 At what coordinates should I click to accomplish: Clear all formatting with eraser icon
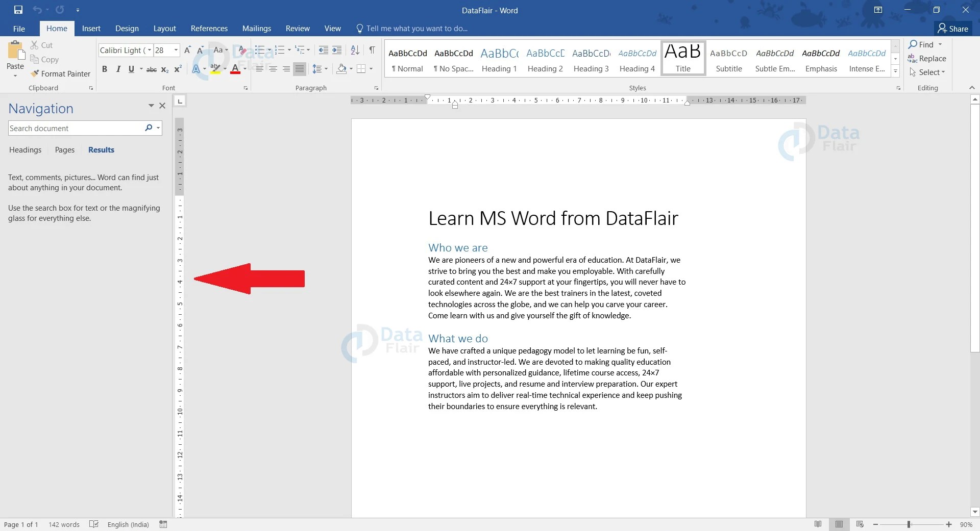241,50
